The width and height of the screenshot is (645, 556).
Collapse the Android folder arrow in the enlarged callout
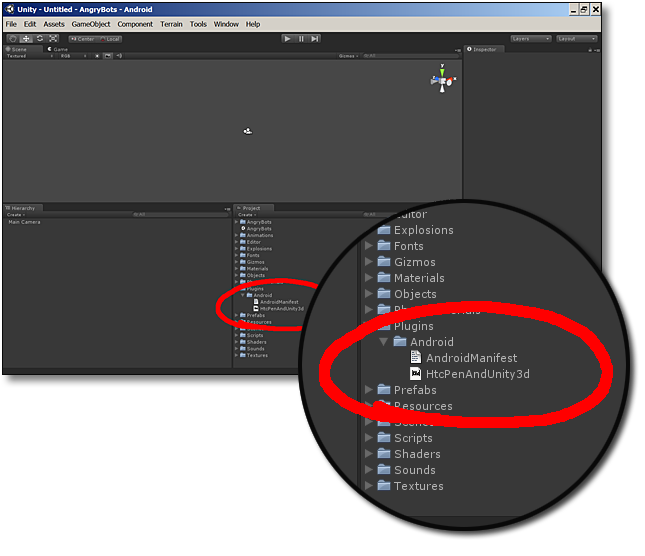click(x=383, y=341)
